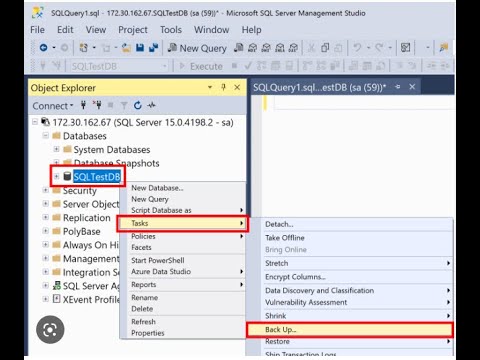Open the View menu
480x360 pixels.
pos(96,30)
